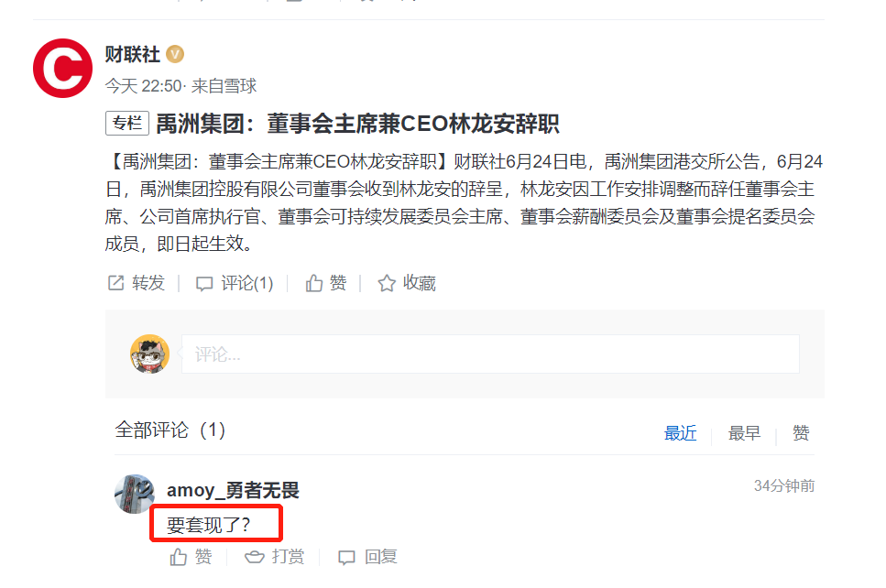Sort comments by 最近
Viewport: 886px width, 588px height.
(681, 433)
